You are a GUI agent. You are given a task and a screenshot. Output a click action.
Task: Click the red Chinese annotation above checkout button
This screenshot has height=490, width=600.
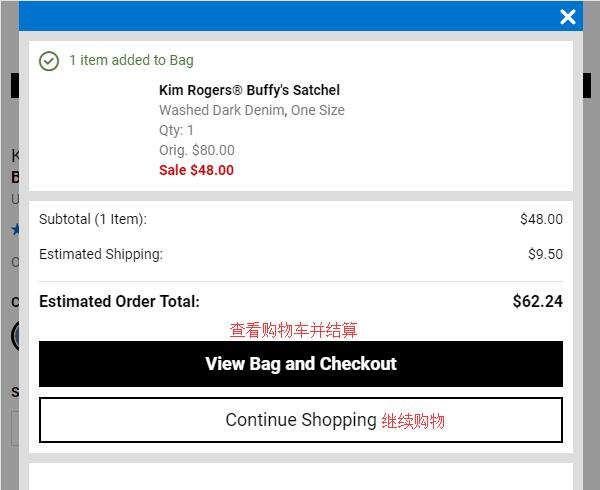[293, 330]
